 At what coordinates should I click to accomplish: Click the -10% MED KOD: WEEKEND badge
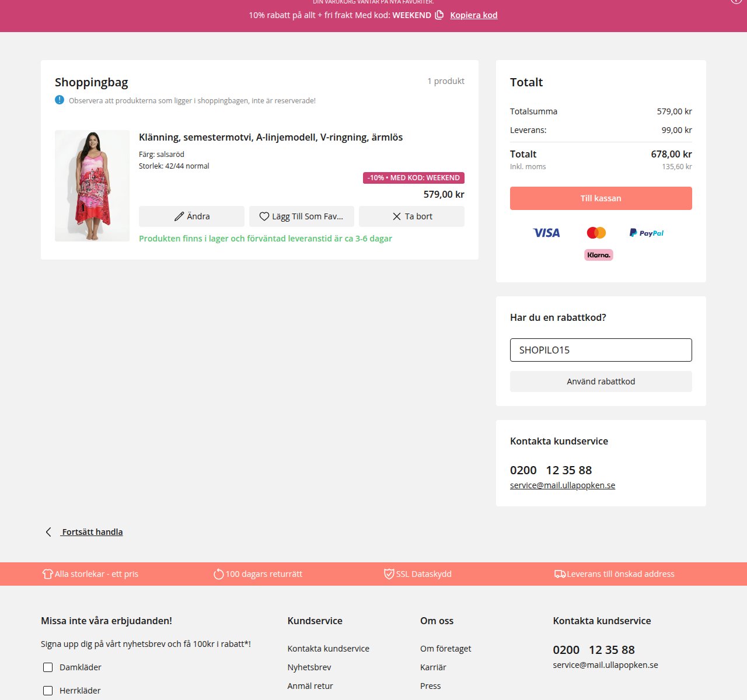pyautogui.click(x=414, y=178)
